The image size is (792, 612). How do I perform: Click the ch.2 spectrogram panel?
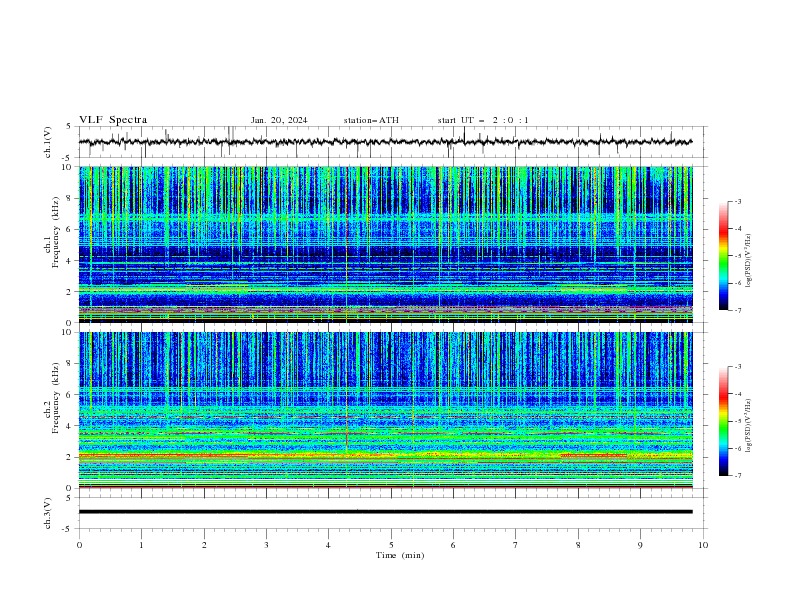(x=385, y=410)
